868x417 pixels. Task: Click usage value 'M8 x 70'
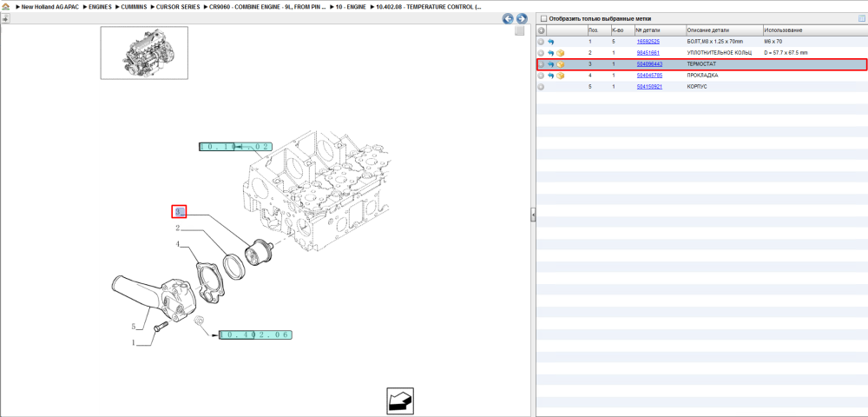[773, 42]
